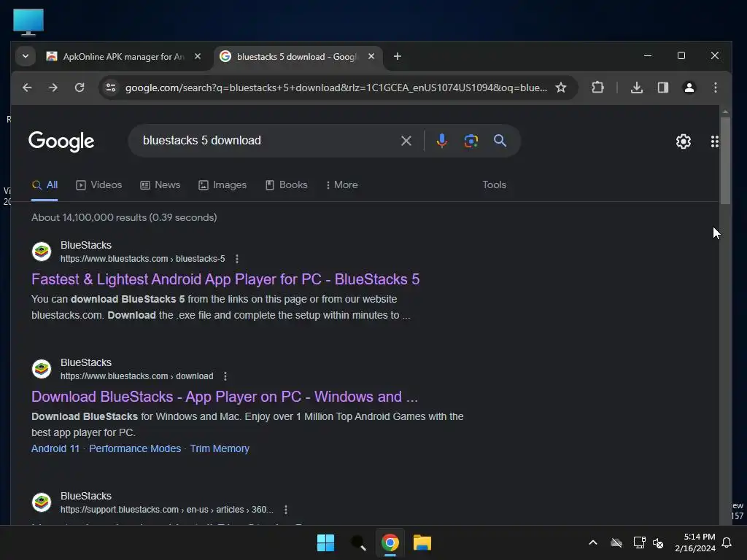The width and height of the screenshot is (747, 560).
Task: Open options for bluestacks-5 result
Action: tap(237, 259)
